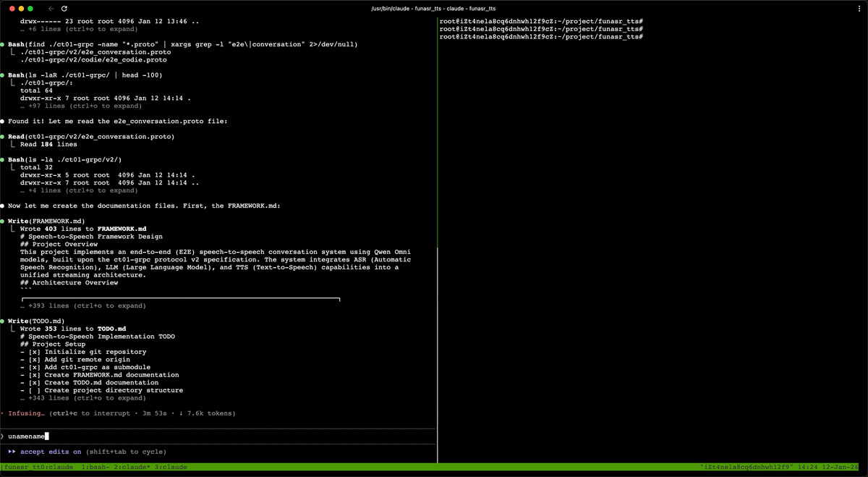This screenshot has height=477, width=868.
Task: Click the green dot beside Write(TODO.md)
Action: pyautogui.click(x=3, y=321)
